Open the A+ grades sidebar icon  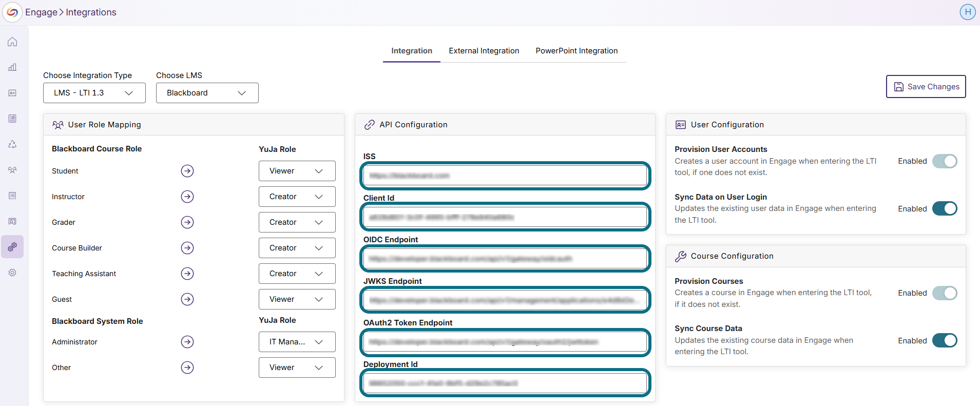click(12, 93)
